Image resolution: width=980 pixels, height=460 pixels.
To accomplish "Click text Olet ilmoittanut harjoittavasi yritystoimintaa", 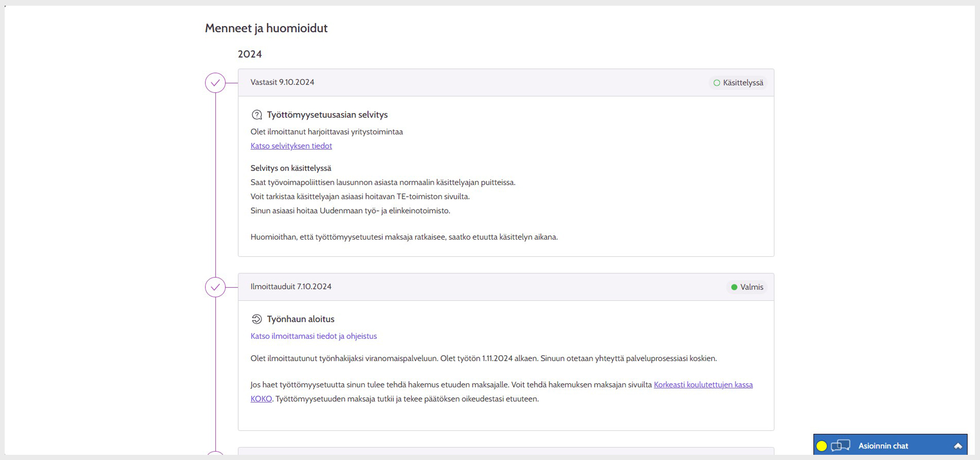I will point(326,132).
